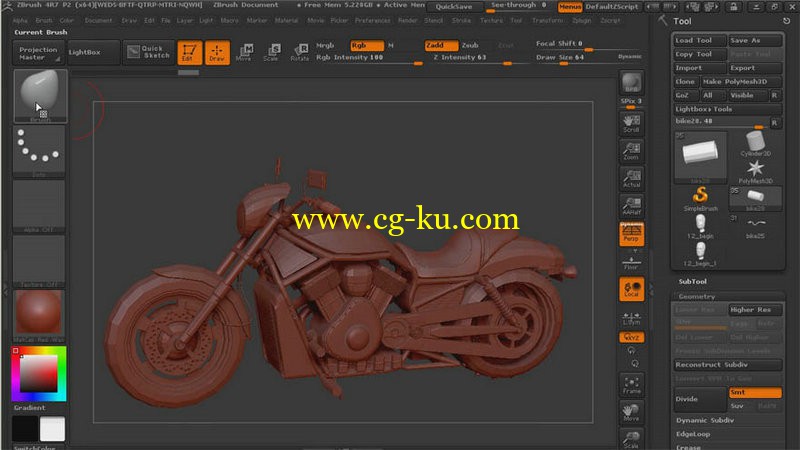Toggle the Mrgb channel button
Image resolution: width=800 pixels, height=450 pixels.
coord(325,45)
